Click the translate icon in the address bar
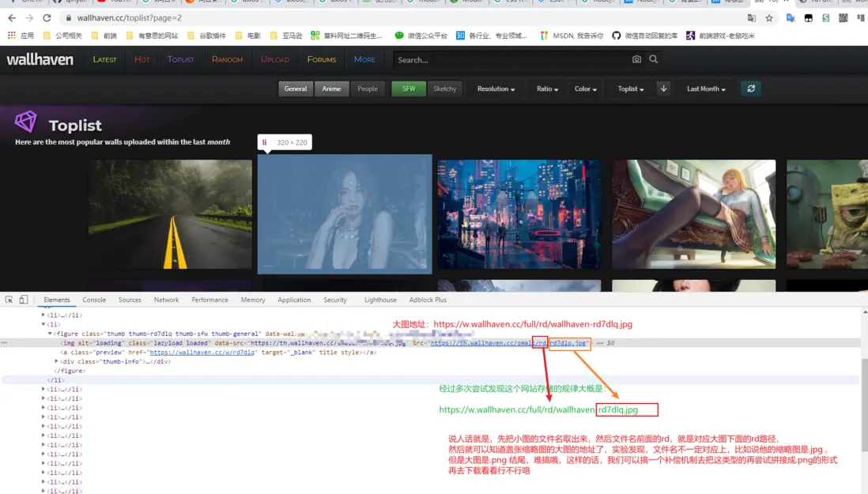The image size is (868, 494). pyautogui.click(x=751, y=17)
